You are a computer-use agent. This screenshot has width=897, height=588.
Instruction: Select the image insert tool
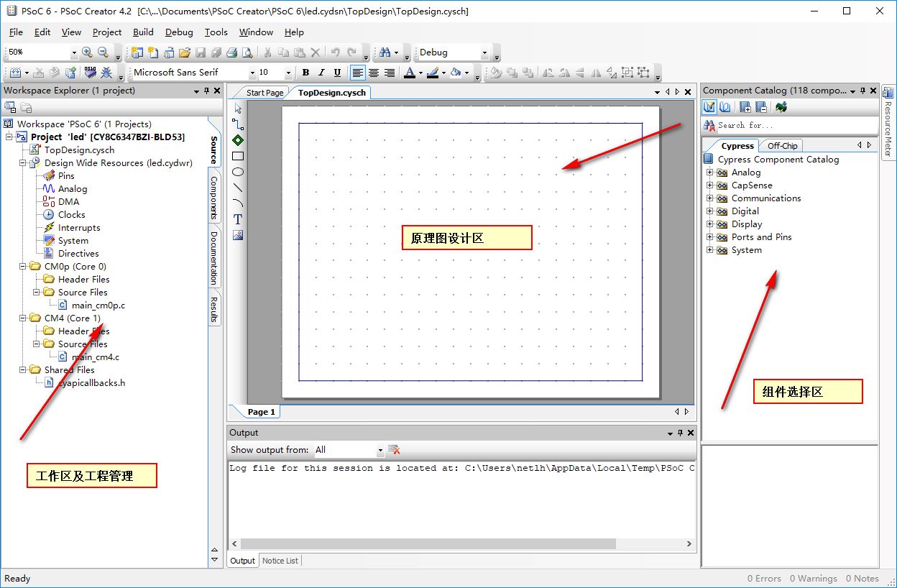point(238,235)
